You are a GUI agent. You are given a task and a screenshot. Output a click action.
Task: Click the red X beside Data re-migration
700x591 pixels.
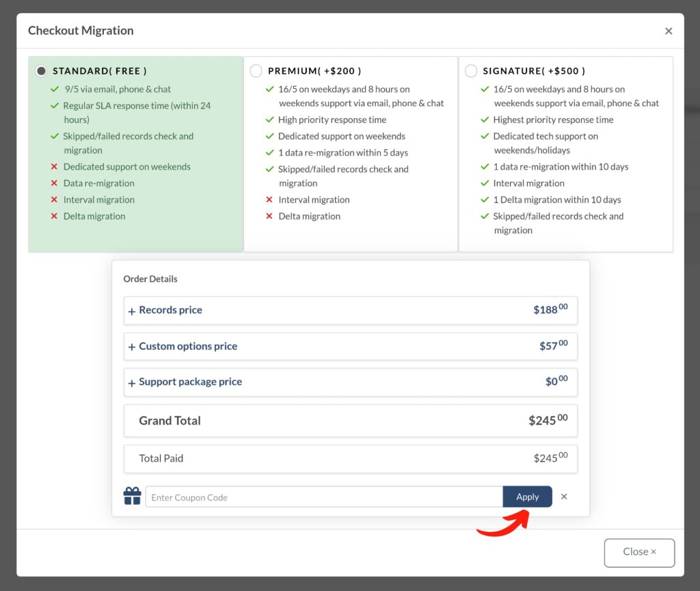pyautogui.click(x=55, y=183)
